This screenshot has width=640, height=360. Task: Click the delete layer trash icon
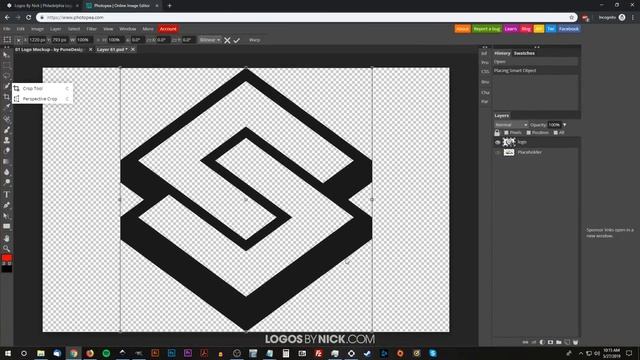click(x=576, y=342)
